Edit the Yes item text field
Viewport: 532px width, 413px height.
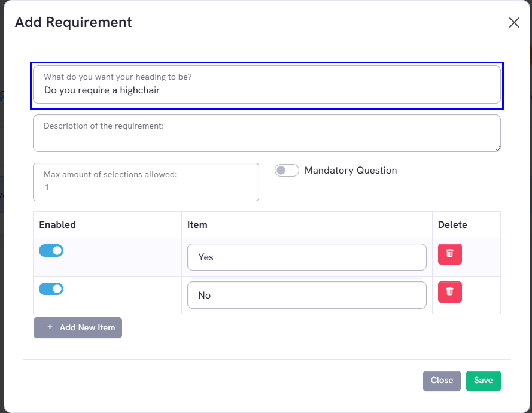[x=307, y=257]
